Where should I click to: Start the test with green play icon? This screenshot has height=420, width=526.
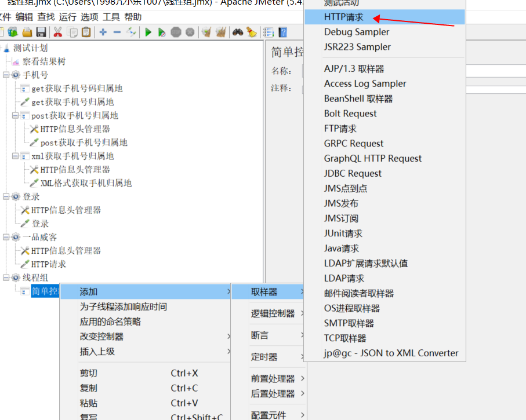click(x=148, y=32)
